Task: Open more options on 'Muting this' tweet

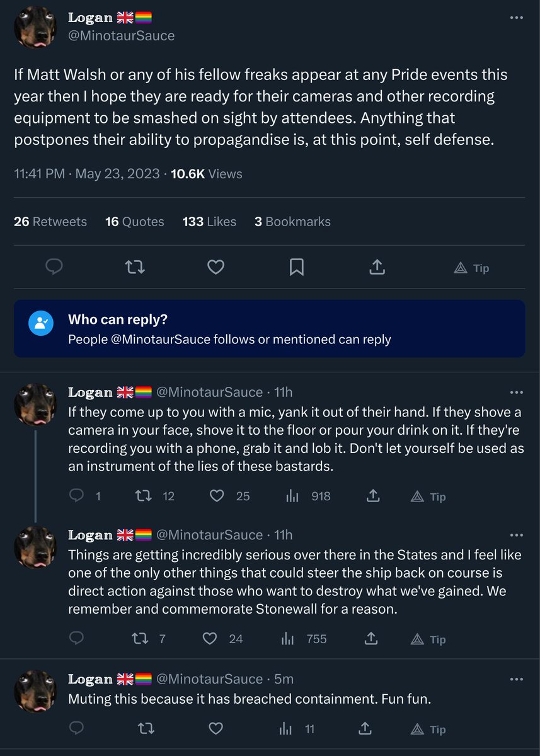Action: coord(517,679)
